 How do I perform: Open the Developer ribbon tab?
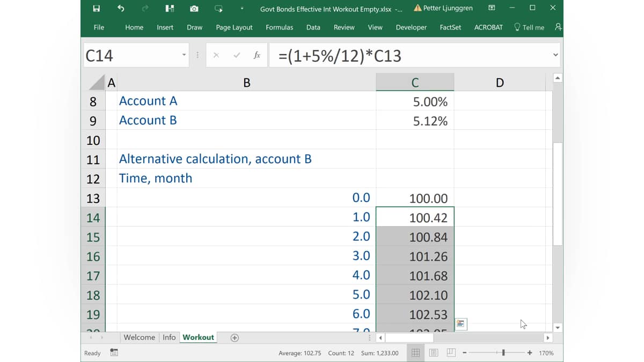(412, 27)
